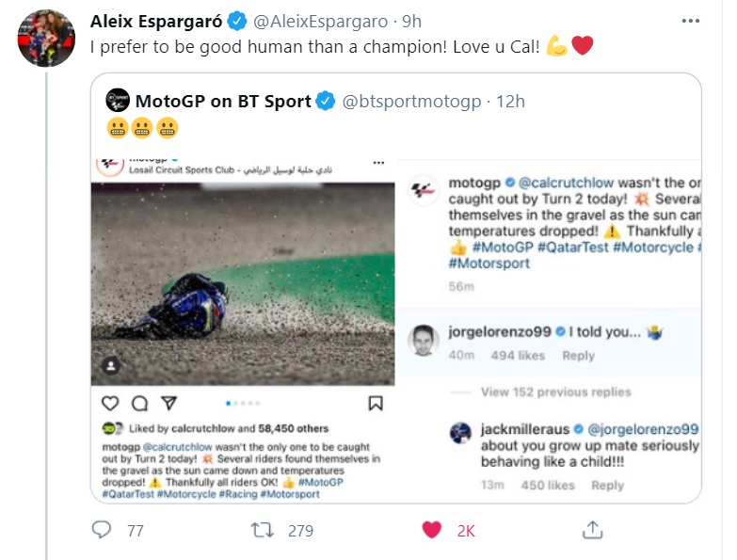This screenshot has width=737, height=560.
Task: Open Aleix Espargaró profile avatar
Action: 46,39
